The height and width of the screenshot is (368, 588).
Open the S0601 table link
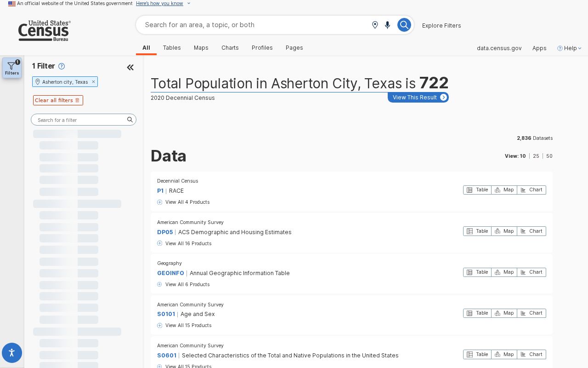pyautogui.click(x=167, y=355)
